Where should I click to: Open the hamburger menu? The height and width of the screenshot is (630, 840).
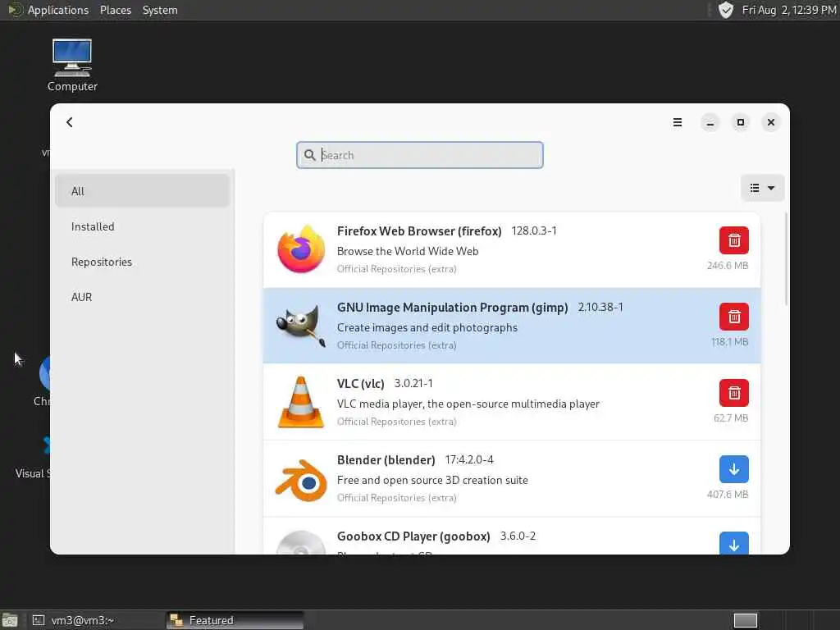(x=677, y=122)
